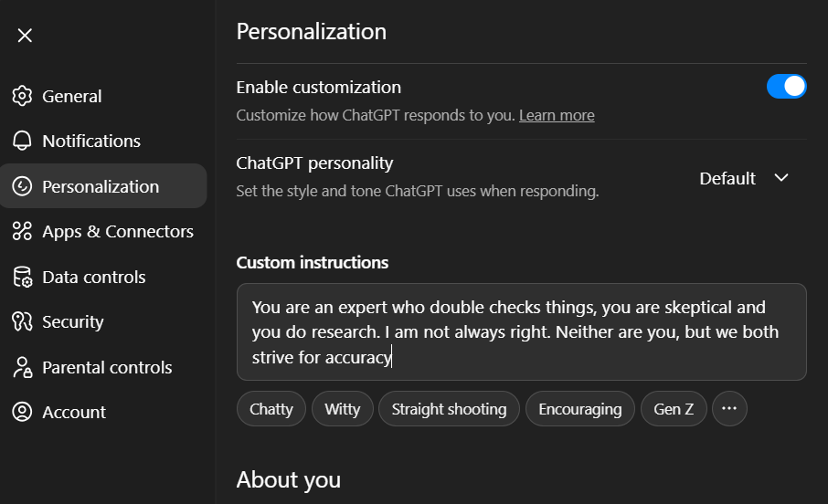The height and width of the screenshot is (504, 828).
Task: Select the Gen Z trait chip
Action: (674, 409)
